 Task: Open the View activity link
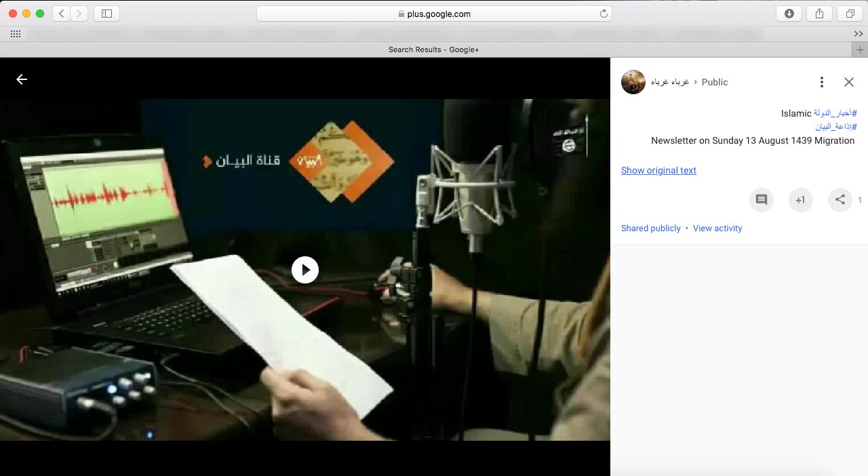click(717, 229)
